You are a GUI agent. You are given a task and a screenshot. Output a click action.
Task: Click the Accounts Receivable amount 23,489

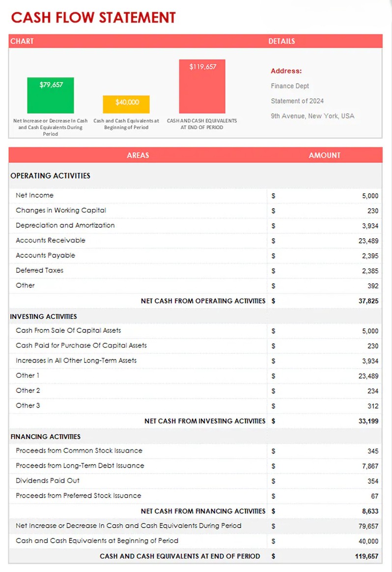click(x=368, y=241)
